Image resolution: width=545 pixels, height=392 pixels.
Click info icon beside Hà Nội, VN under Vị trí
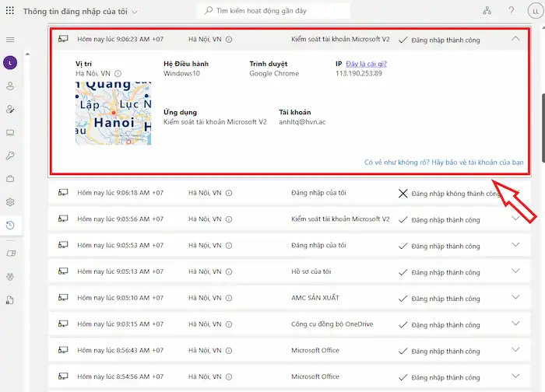pyautogui.click(x=118, y=74)
